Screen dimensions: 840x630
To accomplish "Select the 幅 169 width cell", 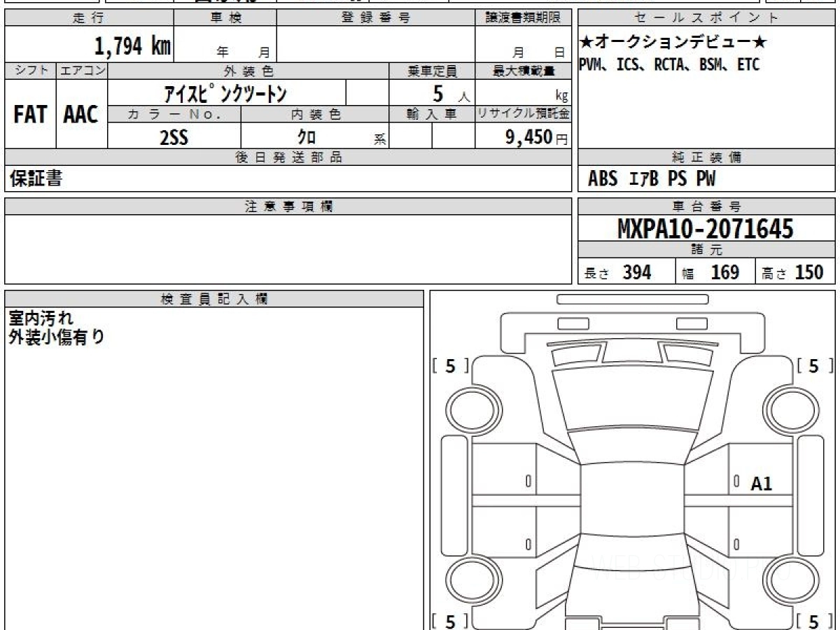I will [715, 272].
